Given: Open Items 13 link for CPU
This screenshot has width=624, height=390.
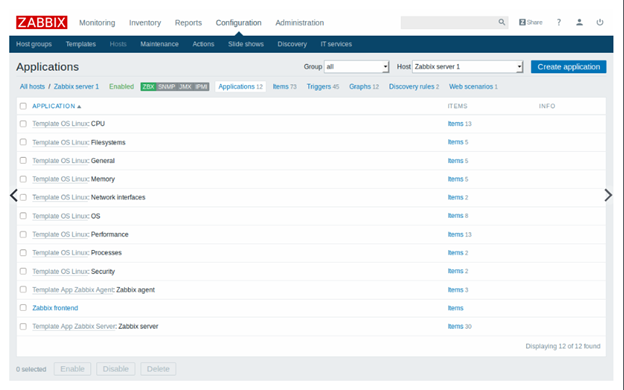Looking at the screenshot, I should point(459,124).
